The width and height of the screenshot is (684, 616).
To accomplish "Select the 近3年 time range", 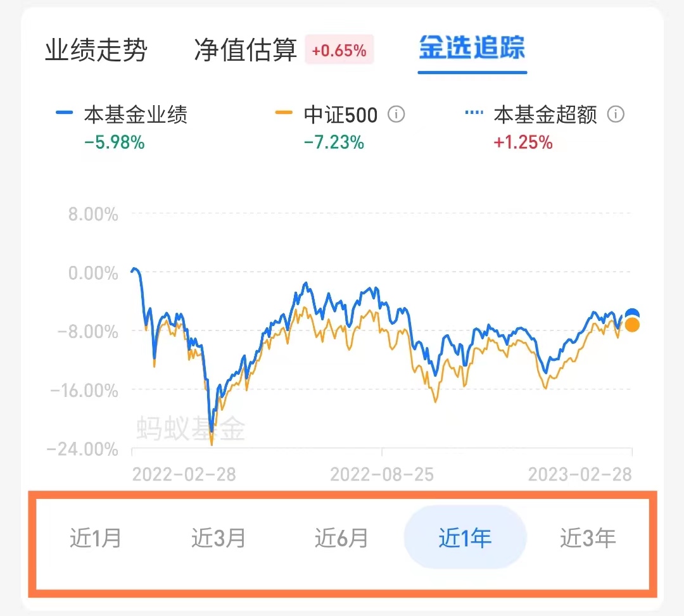I will click(588, 537).
